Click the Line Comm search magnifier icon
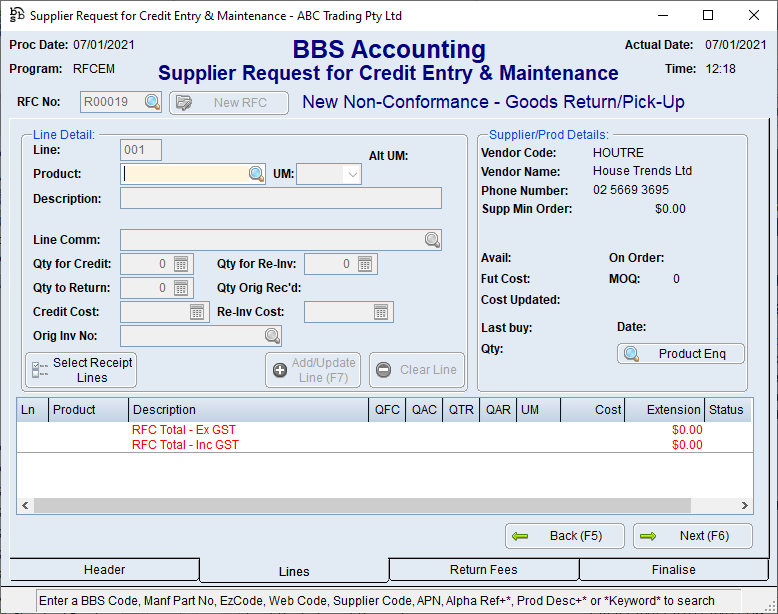 (x=432, y=240)
